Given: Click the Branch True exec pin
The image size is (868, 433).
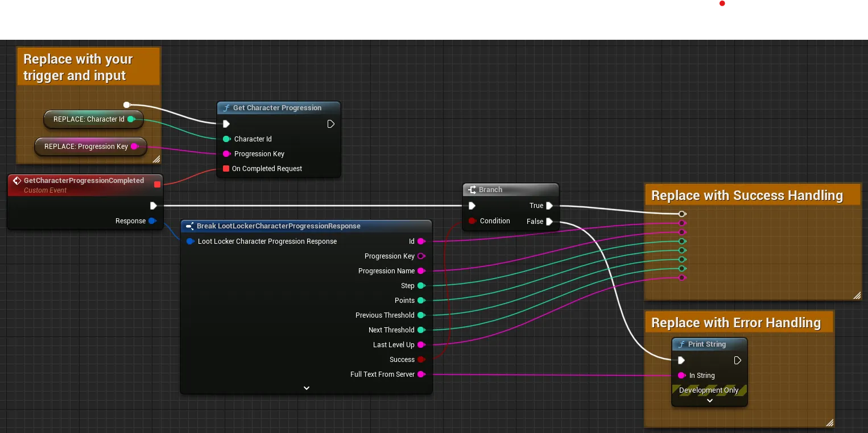Looking at the screenshot, I should 549,206.
